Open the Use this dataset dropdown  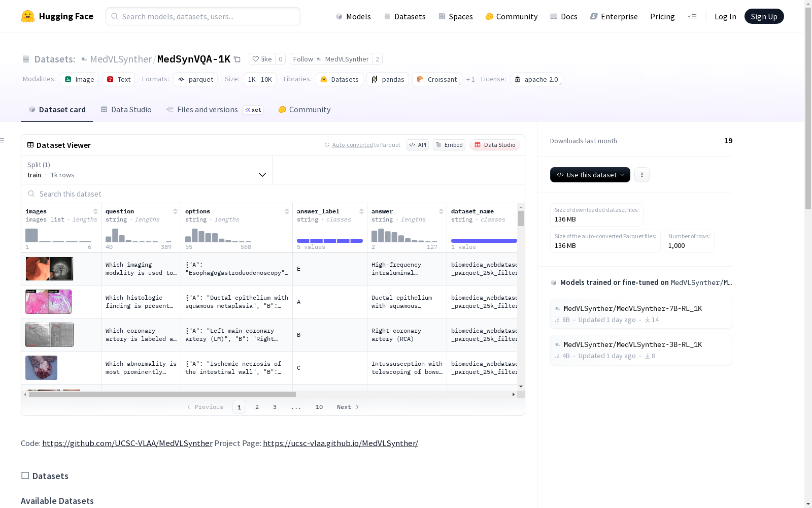pyautogui.click(x=590, y=175)
